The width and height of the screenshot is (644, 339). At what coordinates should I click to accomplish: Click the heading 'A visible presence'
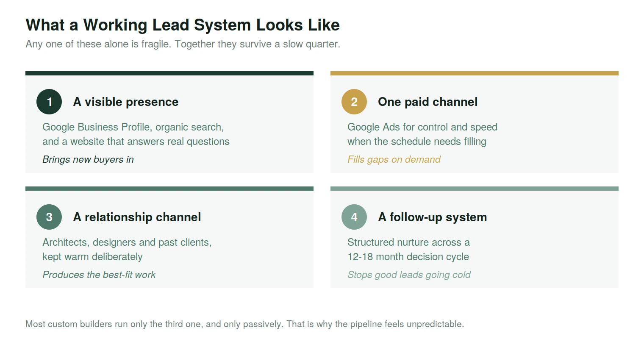click(126, 102)
